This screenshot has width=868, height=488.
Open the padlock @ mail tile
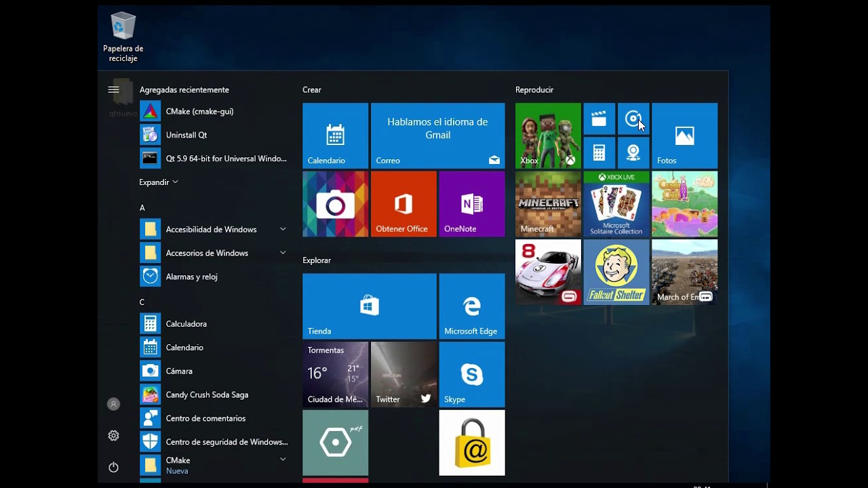pyautogui.click(x=472, y=443)
